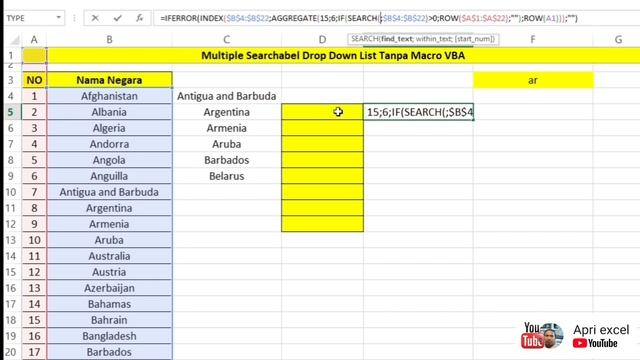Image resolution: width=640 pixels, height=360 pixels.
Task: Select number 1 in NO column
Action: [34, 96]
